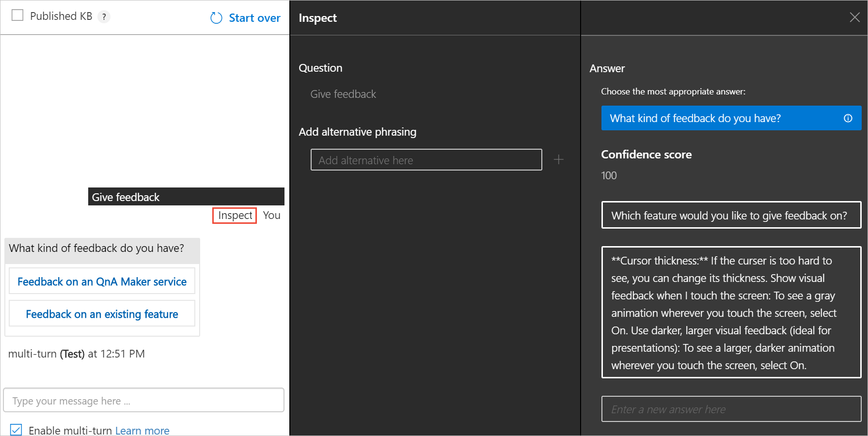Click the Enter a new answer here field
868x436 pixels.
[x=731, y=409]
